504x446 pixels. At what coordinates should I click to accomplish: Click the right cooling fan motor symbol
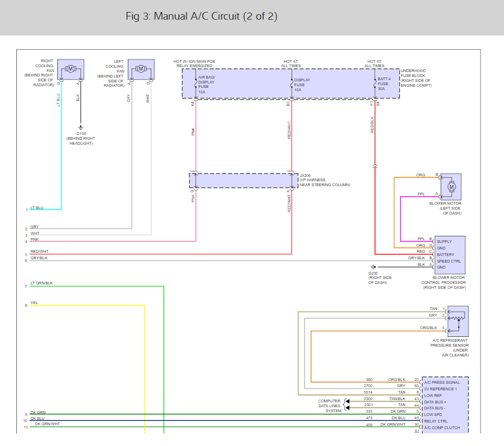tap(71, 69)
